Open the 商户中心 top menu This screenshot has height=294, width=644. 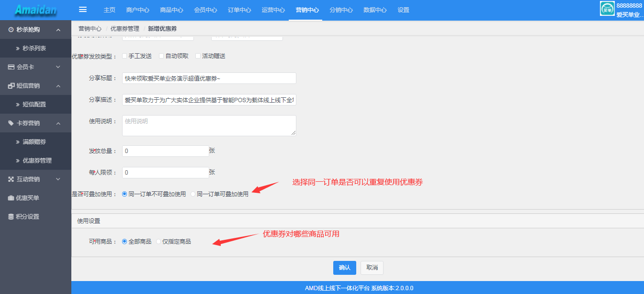pos(137,10)
